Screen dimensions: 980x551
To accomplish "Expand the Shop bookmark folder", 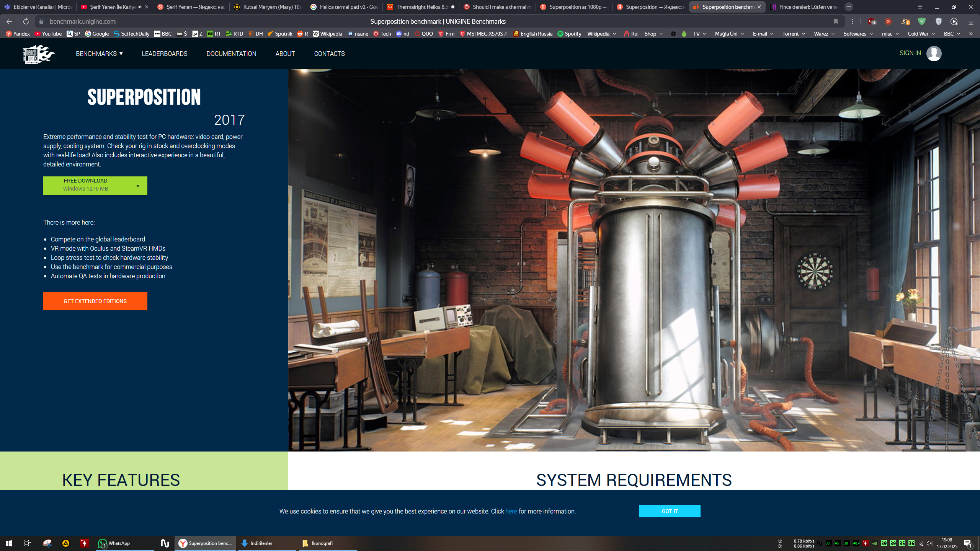I will pyautogui.click(x=653, y=34).
